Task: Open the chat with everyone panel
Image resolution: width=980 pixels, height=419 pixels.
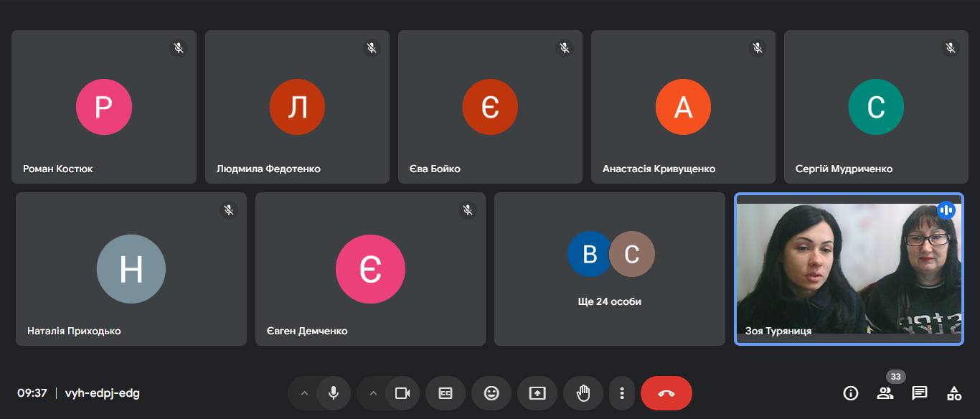Action: click(920, 393)
